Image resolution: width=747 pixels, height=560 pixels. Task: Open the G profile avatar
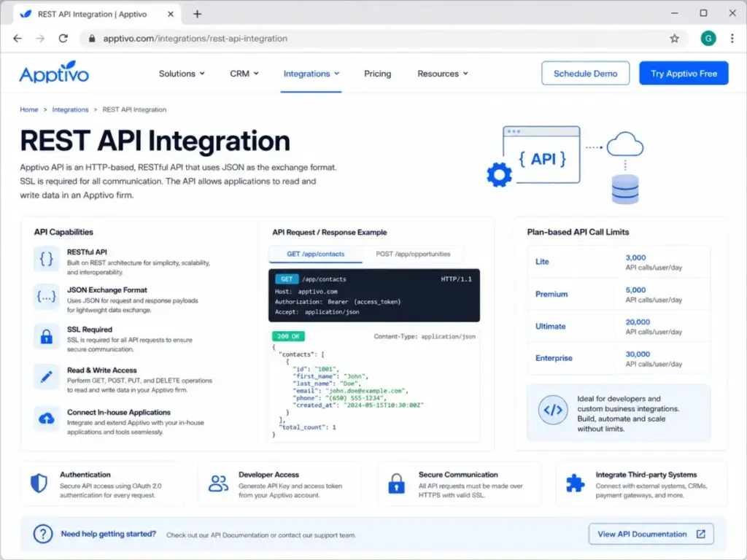708,39
